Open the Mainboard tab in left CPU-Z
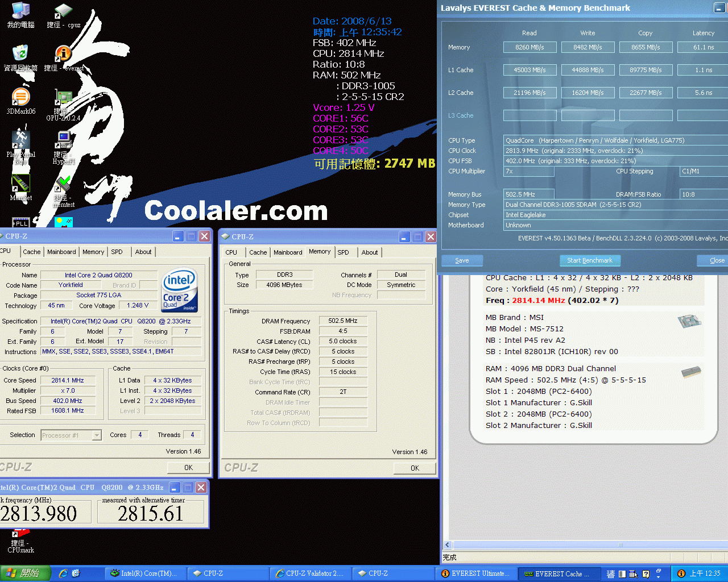The width and height of the screenshot is (728, 582). pyautogui.click(x=61, y=252)
